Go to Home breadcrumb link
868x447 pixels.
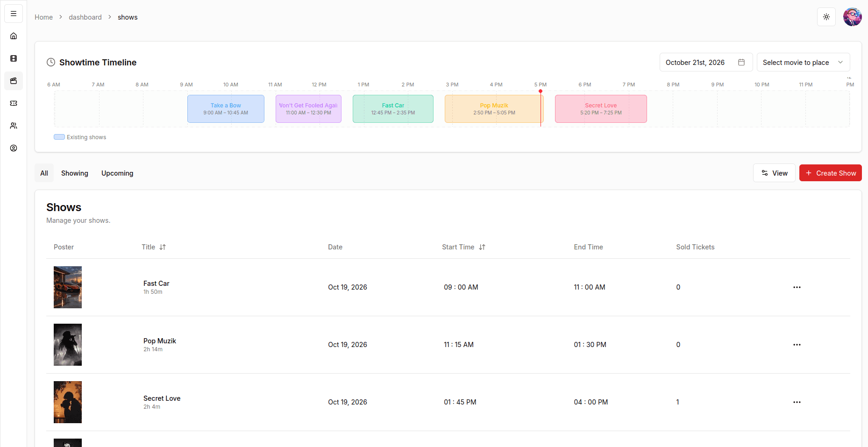43,17
